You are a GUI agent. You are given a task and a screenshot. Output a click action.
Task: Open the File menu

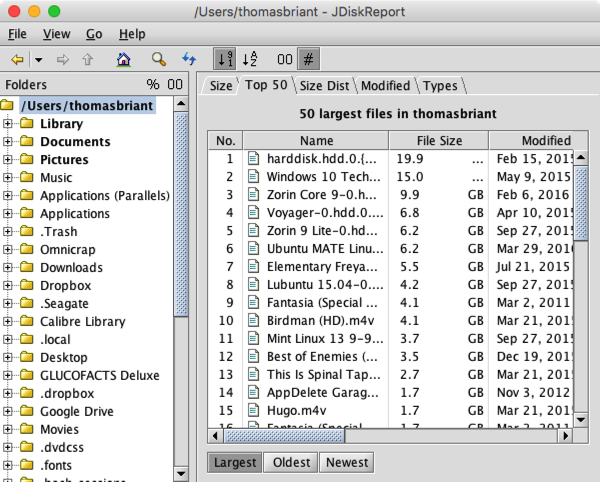click(x=17, y=34)
